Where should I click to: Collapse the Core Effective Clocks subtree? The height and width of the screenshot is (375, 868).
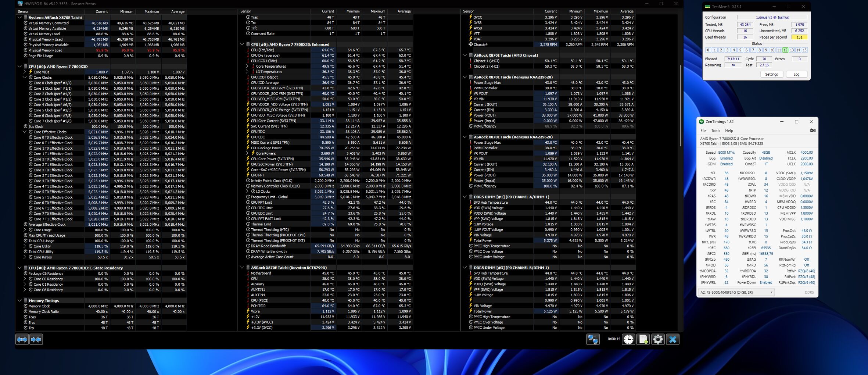[x=25, y=132]
